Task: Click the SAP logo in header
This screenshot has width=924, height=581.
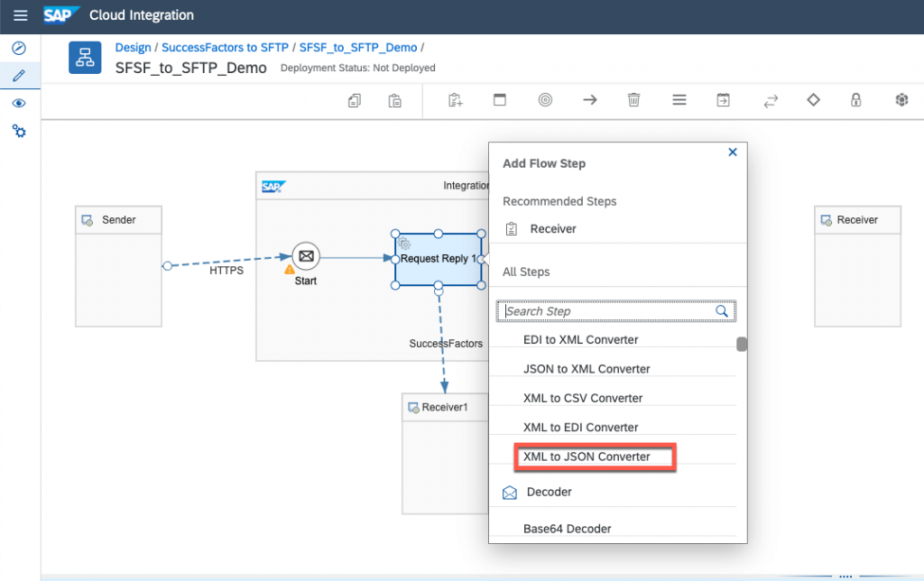Action: coord(60,14)
